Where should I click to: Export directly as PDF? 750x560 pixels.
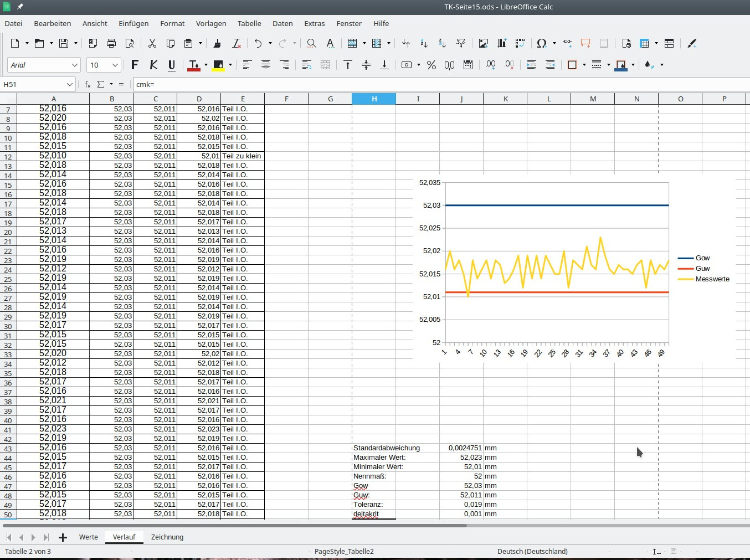point(93,43)
